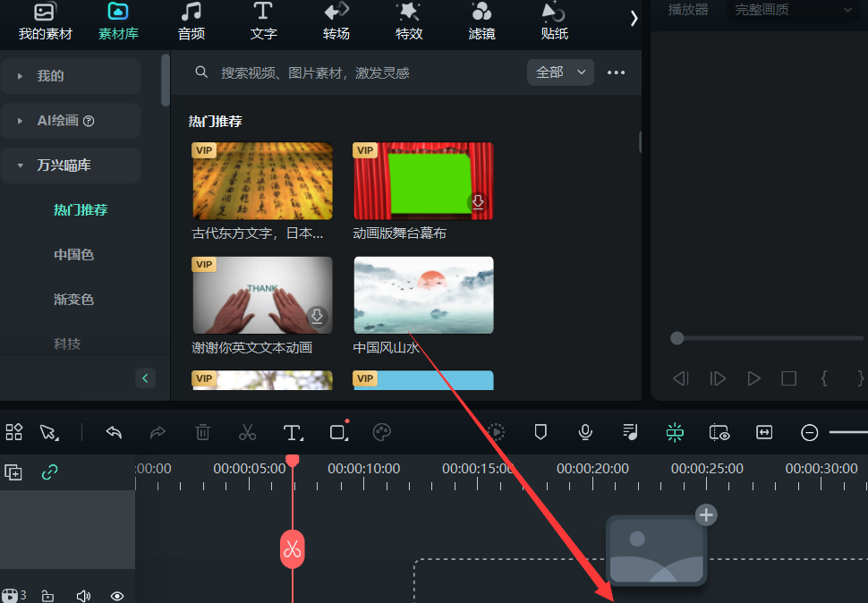
Task: Mute the track with speaker icon
Action: pyautogui.click(x=83, y=596)
